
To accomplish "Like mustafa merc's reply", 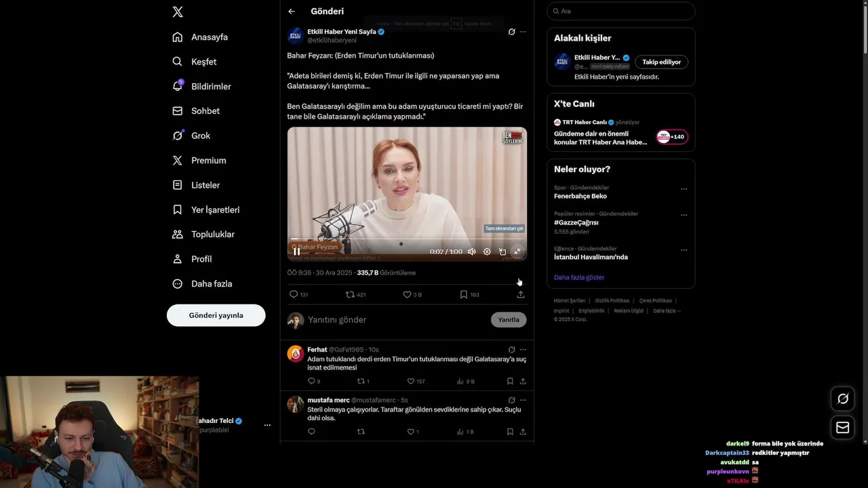I will 412,432.
